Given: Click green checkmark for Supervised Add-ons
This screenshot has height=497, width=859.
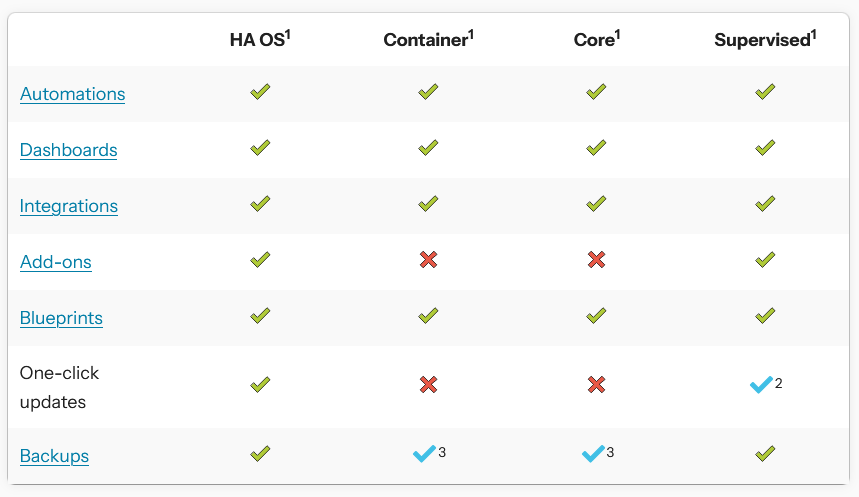Looking at the screenshot, I should click(765, 259).
